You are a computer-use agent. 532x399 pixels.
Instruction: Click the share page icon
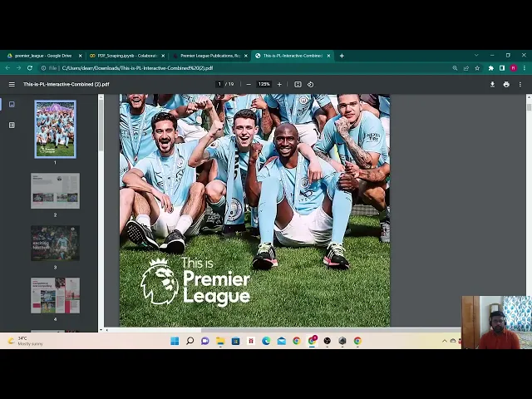[466, 68]
